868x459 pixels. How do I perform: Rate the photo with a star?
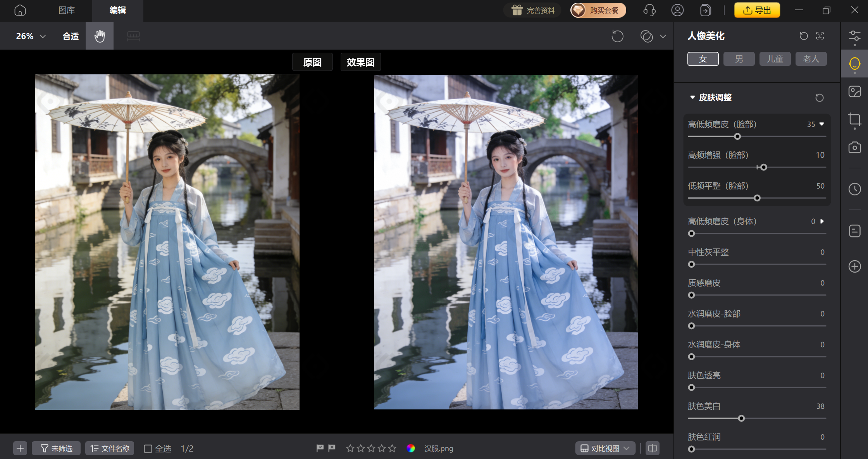(350, 448)
